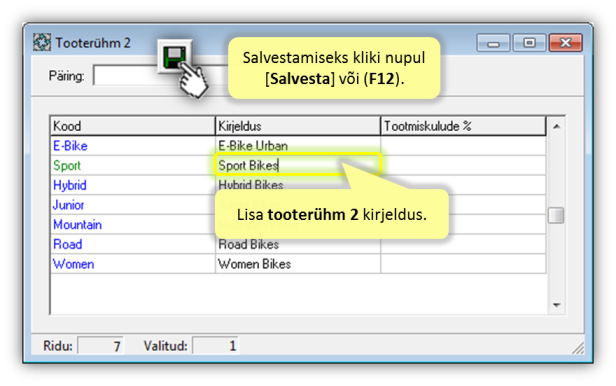Viewport: 616px width, 386px height.
Task: Sort by the Kirjeldus column header
Action: pyautogui.click(x=298, y=126)
